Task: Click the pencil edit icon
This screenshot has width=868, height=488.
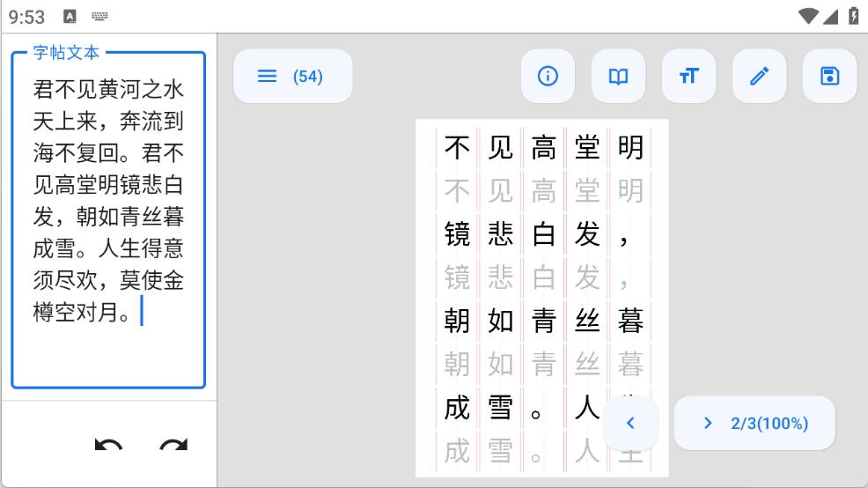Action: (759, 77)
